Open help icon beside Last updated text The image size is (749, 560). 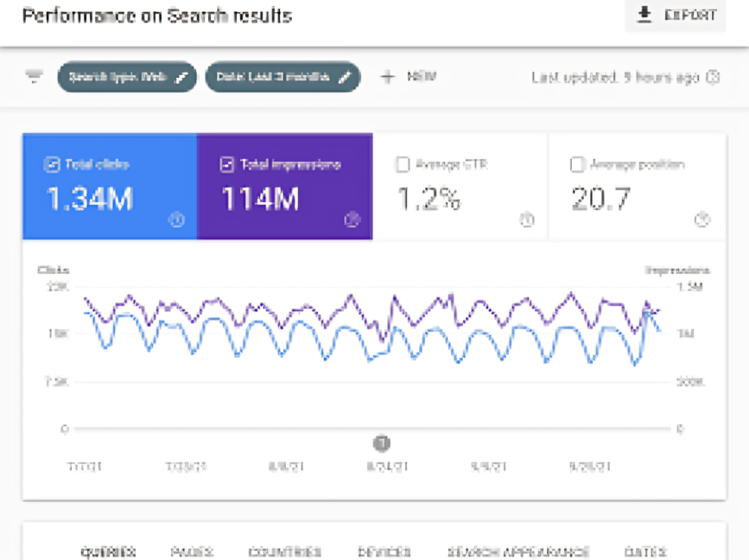[714, 77]
